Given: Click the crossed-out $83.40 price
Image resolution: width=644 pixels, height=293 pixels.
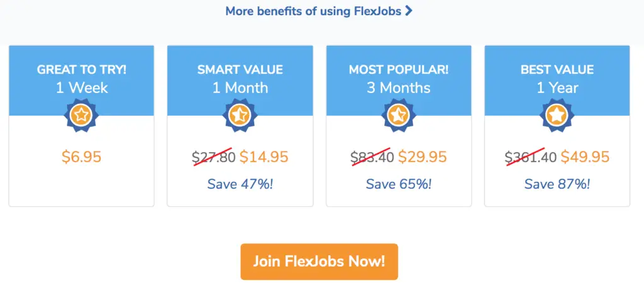Looking at the screenshot, I should pyautogui.click(x=372, y=157).
